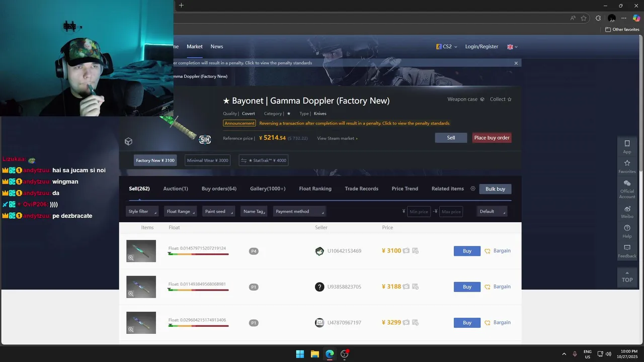The image size is (644, 362).
Task: Click camera icon next to ¥ 3188 price
Action: 407,287
